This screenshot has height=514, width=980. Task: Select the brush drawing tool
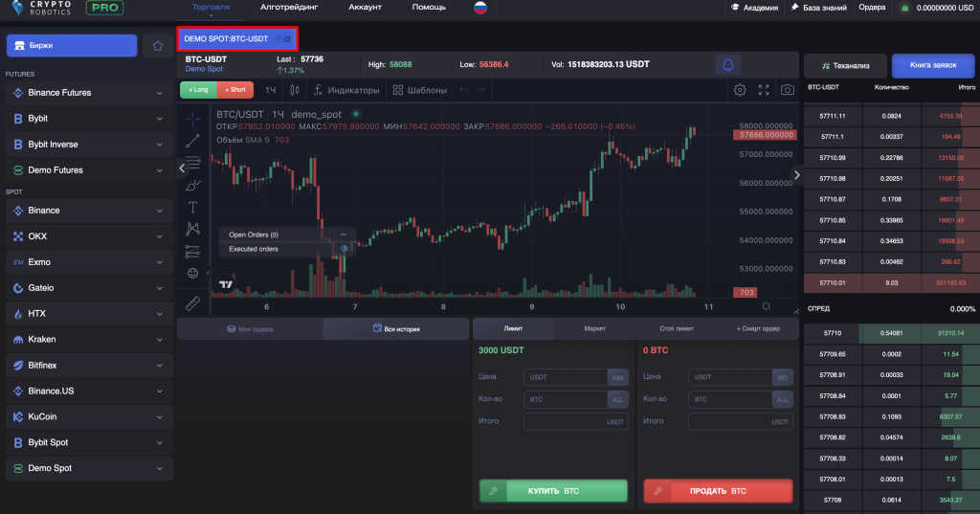pos(192,185)
